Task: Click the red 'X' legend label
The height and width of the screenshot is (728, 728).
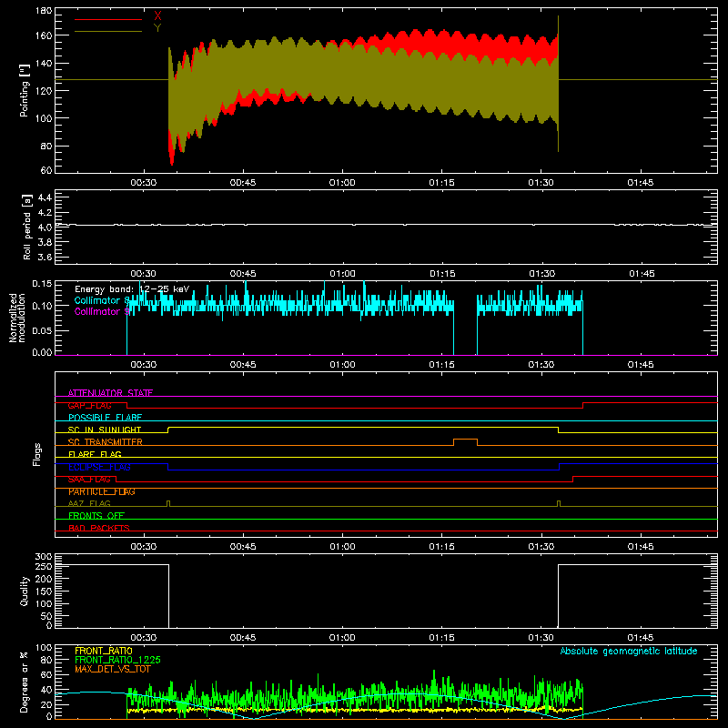Action: click(x=157, y=16)
